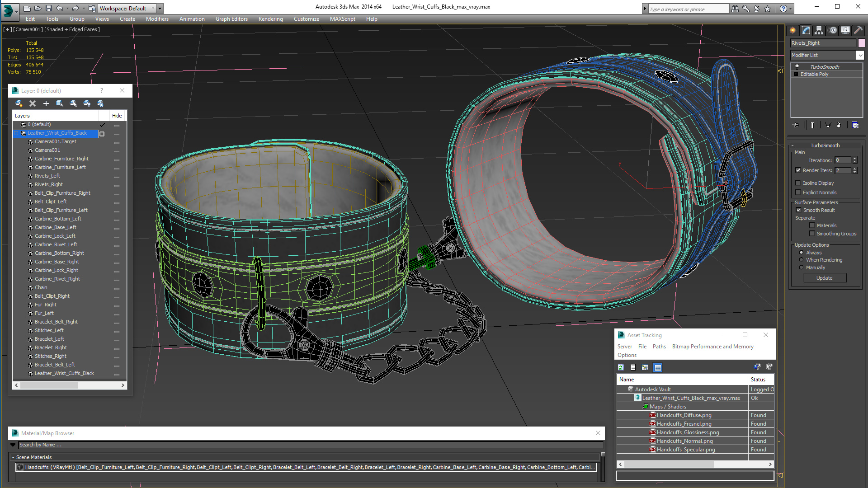Open Bitmap Performance and Memory menu
The height and width of the screenshot is (488, 868).
coord(712,347)
